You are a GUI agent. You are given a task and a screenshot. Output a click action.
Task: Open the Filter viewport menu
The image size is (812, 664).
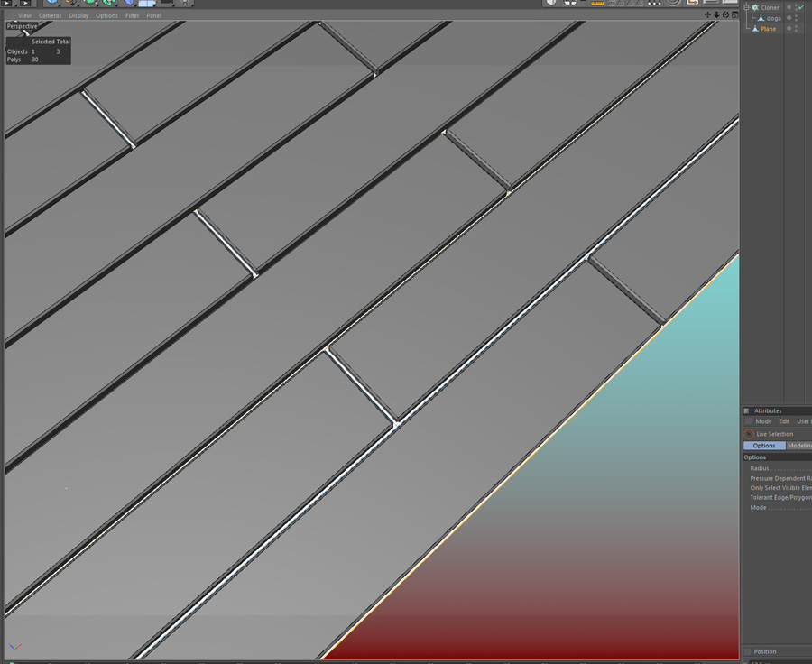tap(132, 15)
